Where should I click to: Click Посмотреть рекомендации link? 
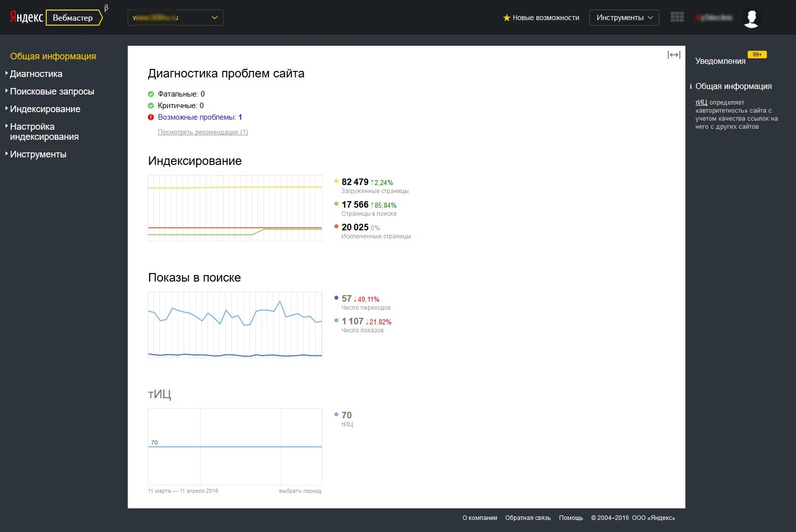click(203, 132)
